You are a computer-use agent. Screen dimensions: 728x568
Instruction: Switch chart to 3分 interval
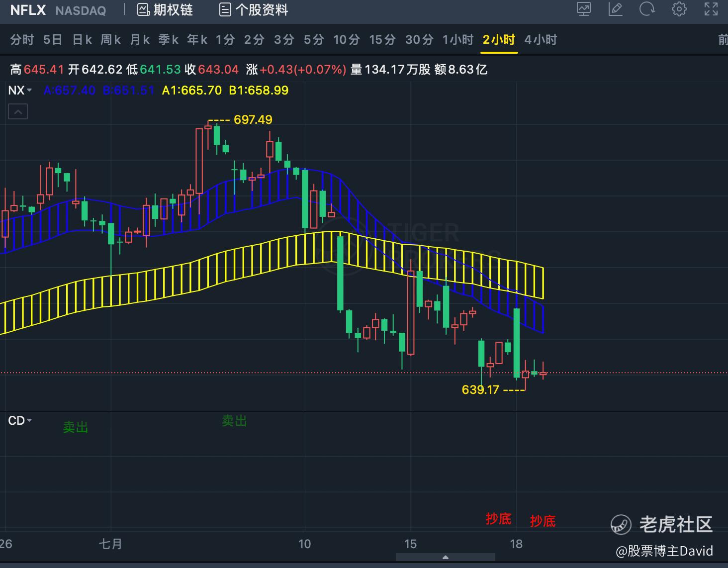point(284,40)
